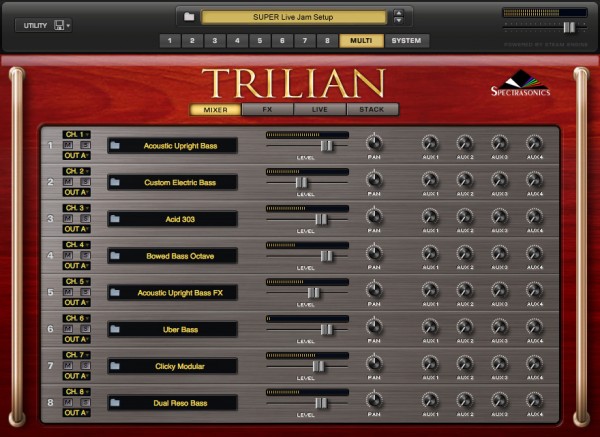This screenshot has height=437, width=600.
Task: Mute the Uber Bass part
Action: (x=68, y=329)
